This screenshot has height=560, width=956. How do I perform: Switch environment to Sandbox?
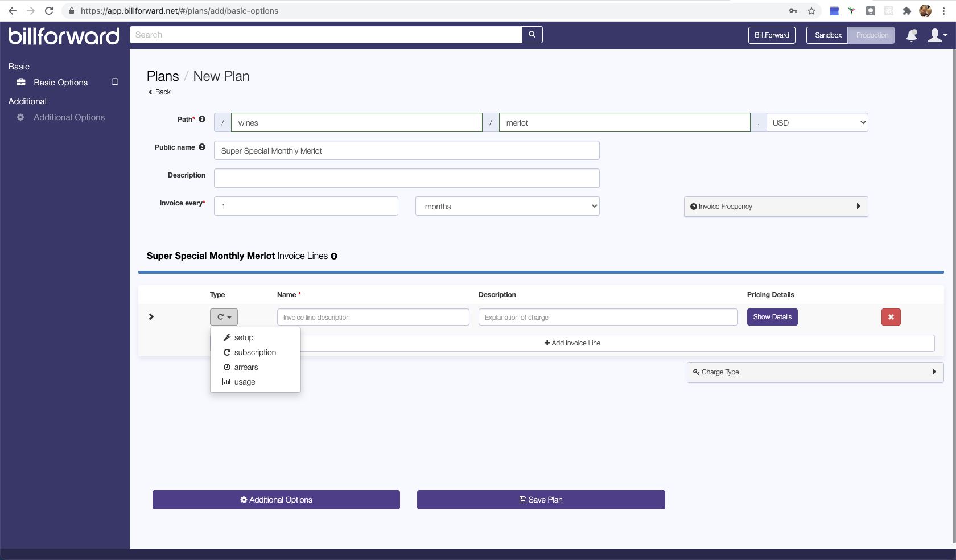(x=827, y=35)
